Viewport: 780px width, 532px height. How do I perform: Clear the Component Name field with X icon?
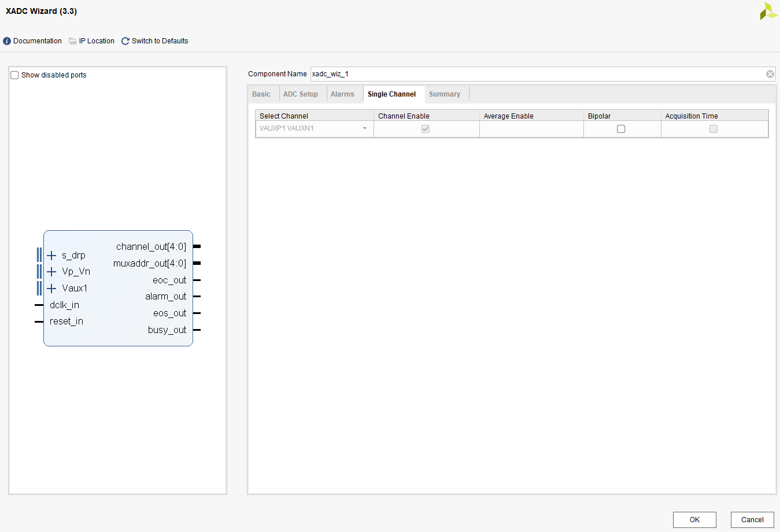point(770,74)
